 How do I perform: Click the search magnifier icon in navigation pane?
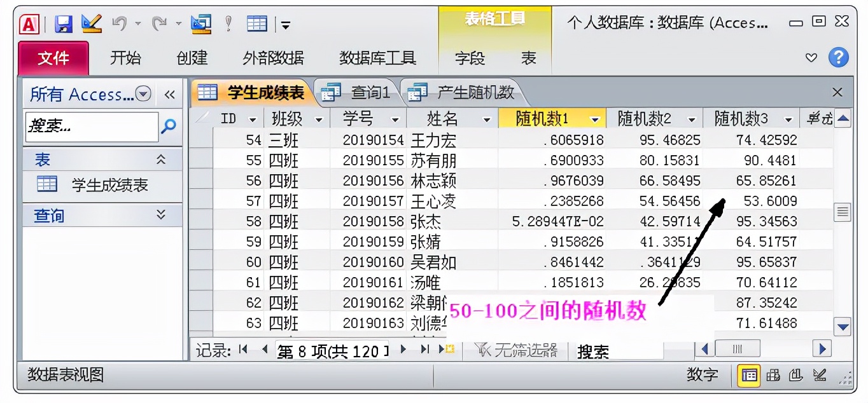(x=169, y=126)
